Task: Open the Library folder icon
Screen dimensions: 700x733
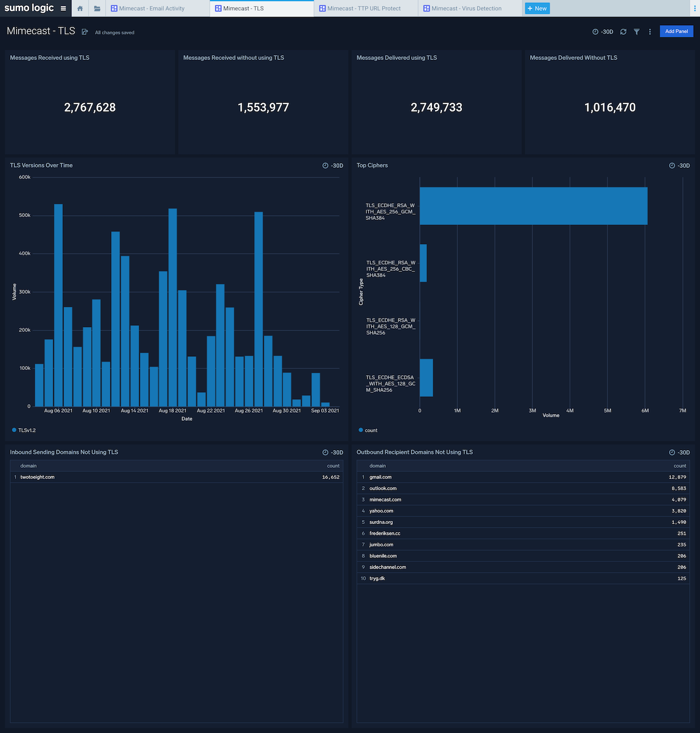Action: 97,9
